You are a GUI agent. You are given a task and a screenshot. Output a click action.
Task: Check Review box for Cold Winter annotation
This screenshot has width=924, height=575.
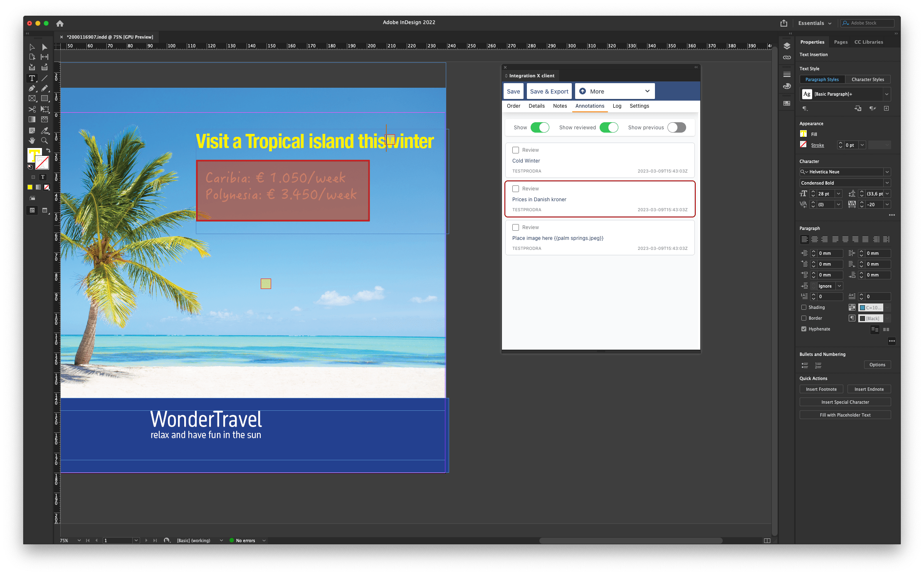point(516,150)
